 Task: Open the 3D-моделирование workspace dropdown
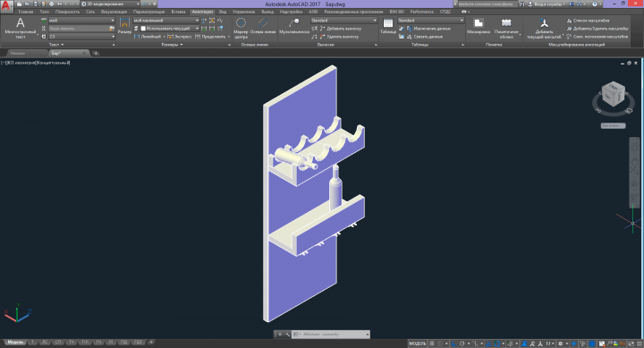click(x=111, y=4)
